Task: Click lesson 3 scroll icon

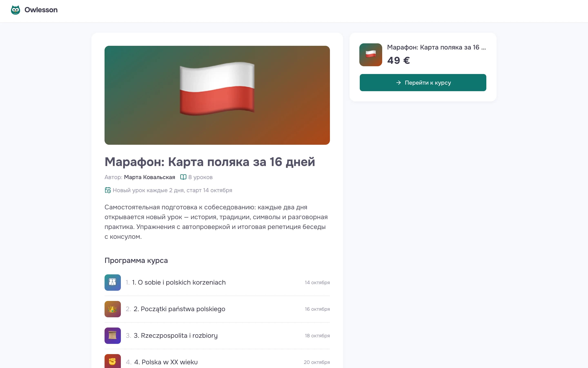Action: (x=112, y=335)
